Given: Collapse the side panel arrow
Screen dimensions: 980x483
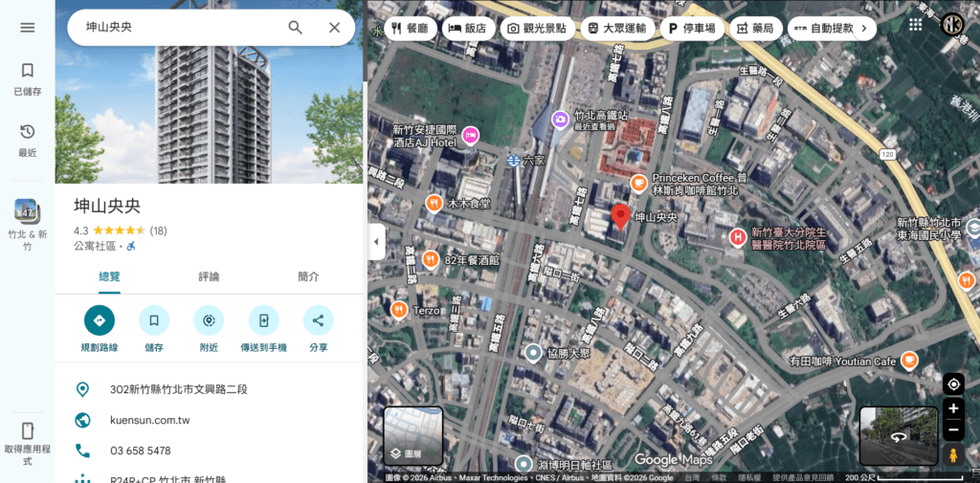Looking at the screenshot, I should [375, 241].
